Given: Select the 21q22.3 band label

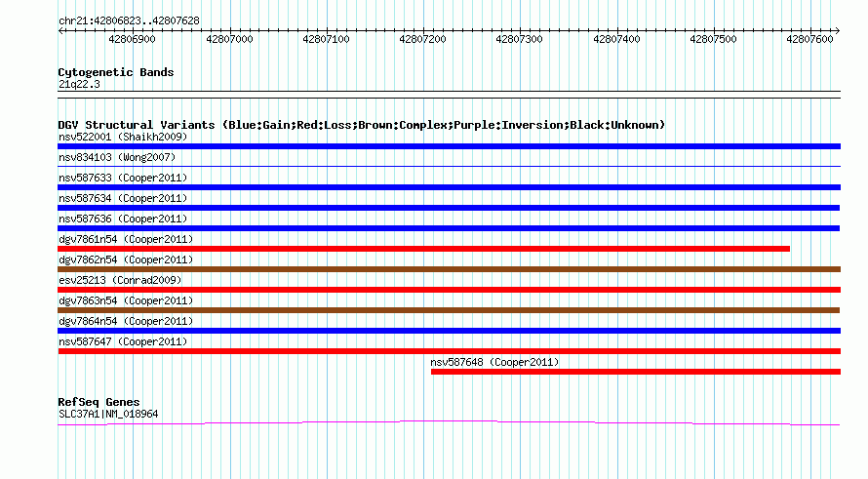Looking at the screenshot, I should [x=79, y=84].
